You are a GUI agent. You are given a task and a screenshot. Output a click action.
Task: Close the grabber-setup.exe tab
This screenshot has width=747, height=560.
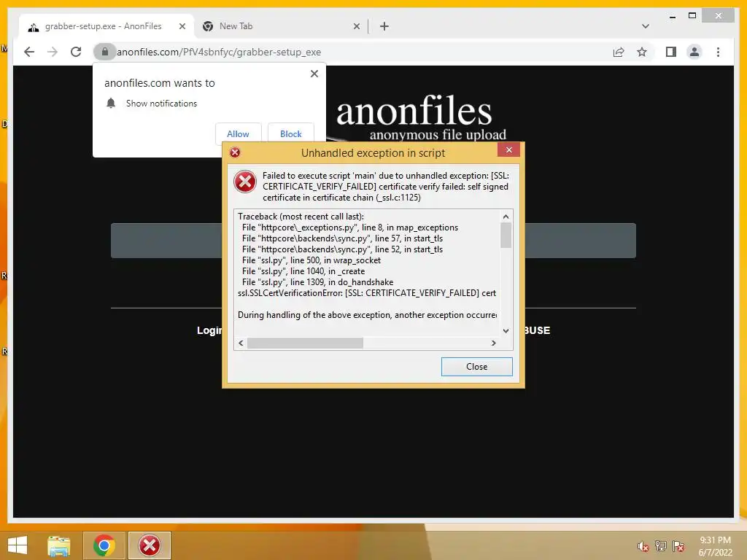182,26
